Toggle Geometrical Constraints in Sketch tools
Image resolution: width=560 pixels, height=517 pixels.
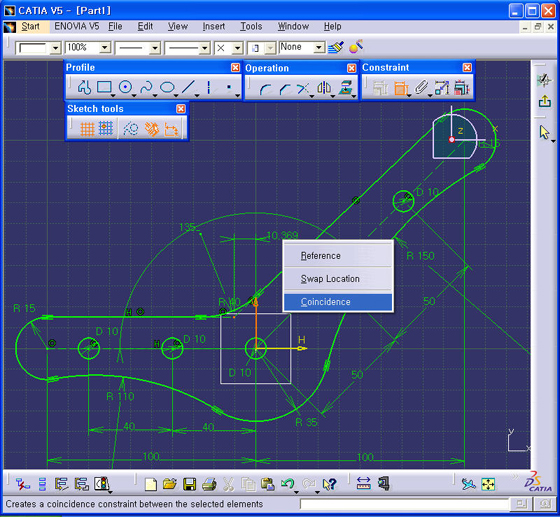point(152,129)
